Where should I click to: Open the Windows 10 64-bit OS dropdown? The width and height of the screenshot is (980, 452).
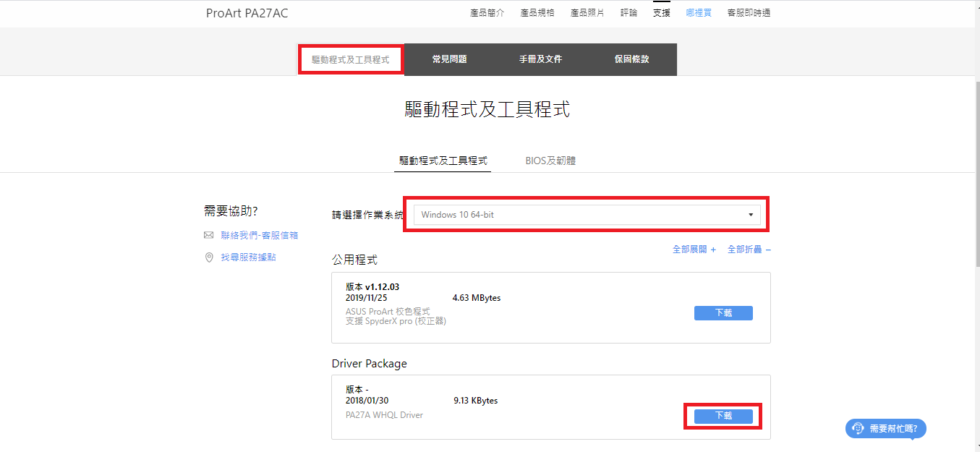click(x=587, y=215)
